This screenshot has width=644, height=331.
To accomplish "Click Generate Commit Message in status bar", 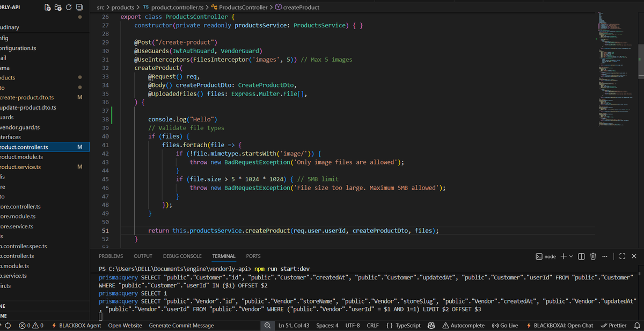I will 181,326.
